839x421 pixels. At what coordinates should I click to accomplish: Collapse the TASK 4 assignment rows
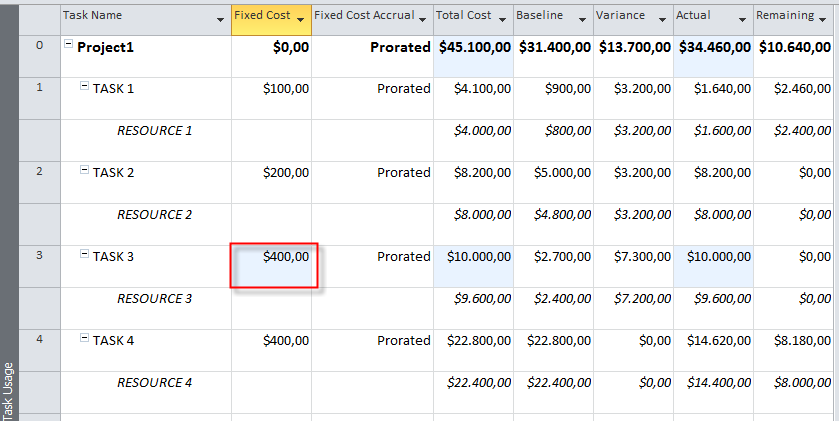pos(85,340)
